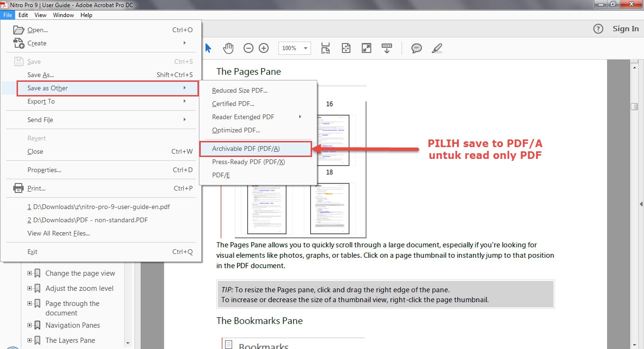Expand 'Page through the document' bookmark

pos(30,303)
